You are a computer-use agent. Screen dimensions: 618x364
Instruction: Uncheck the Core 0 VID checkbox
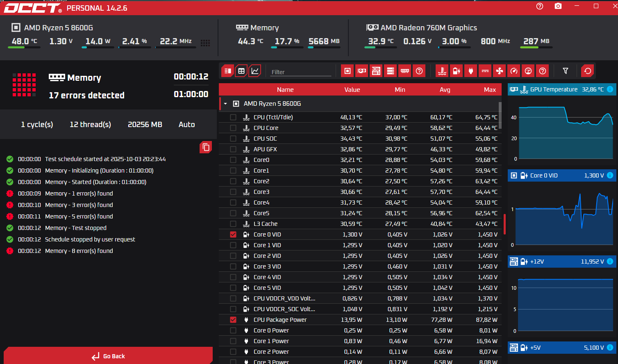pyautogui.click(x=233, y=234)
